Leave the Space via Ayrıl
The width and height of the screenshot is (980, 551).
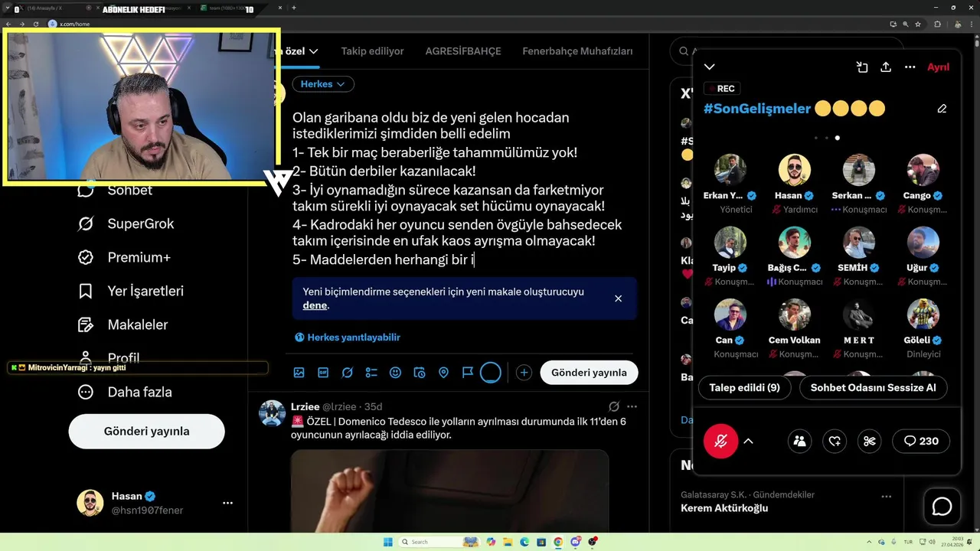[938, 67]
